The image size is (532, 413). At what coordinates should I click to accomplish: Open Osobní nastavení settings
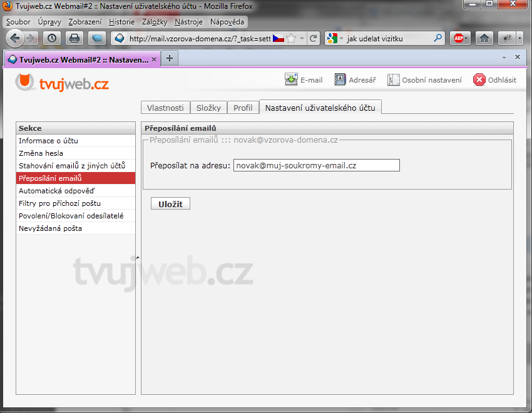(424, 80)
